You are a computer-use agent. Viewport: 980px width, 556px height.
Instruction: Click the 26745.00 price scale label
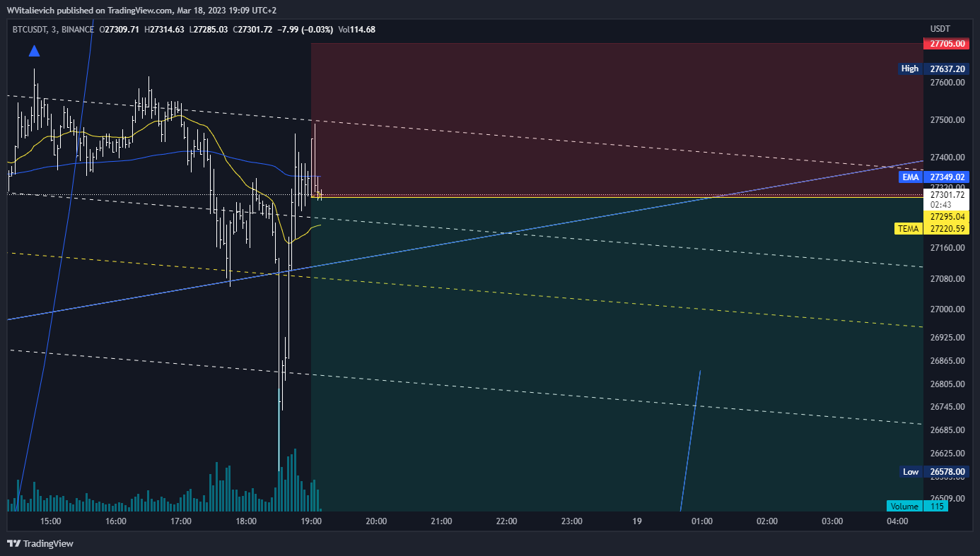click(x=947, y=407)
